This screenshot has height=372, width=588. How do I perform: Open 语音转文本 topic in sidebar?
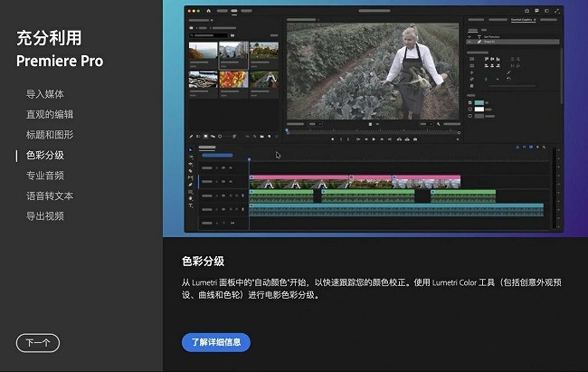pyautogui.click(x=50, y=196)
